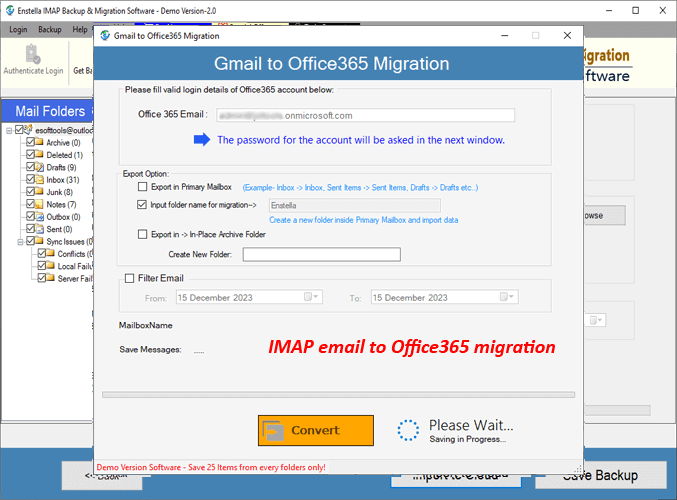
Task: Click the Back button in main window
Action: coord(102,475)
